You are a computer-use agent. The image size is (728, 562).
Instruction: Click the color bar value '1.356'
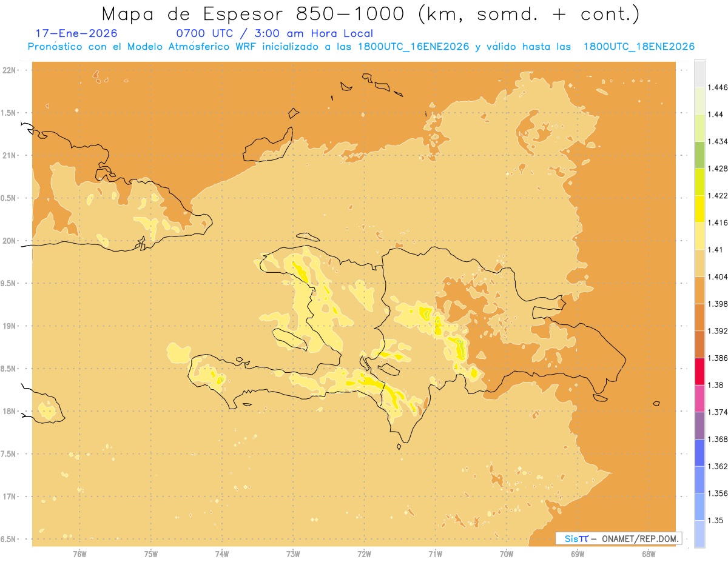[717, 493]
